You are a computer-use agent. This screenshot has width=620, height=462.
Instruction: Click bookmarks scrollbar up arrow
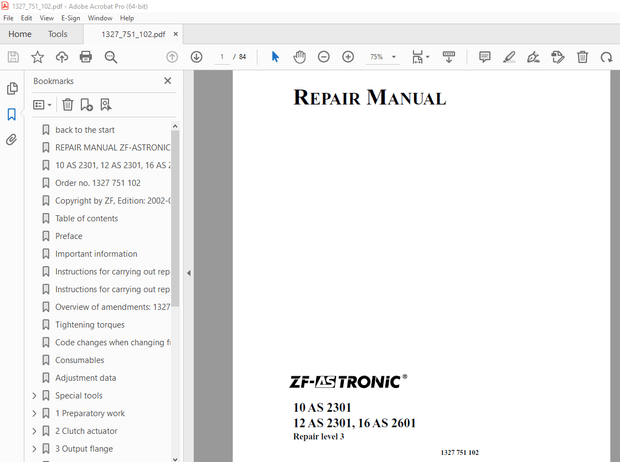click(175, 126)
